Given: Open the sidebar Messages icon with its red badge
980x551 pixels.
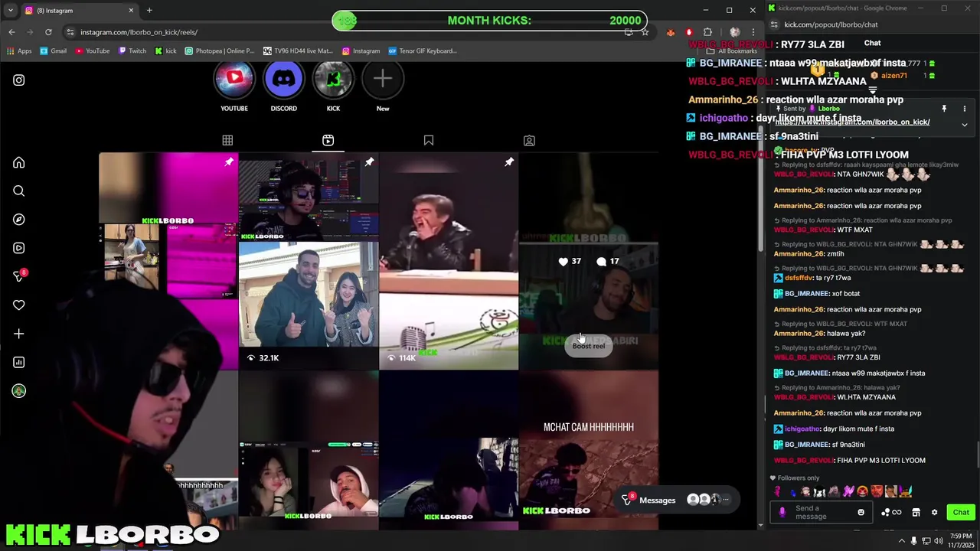Looking at the screenshot, I should click(x=19, y=276).
